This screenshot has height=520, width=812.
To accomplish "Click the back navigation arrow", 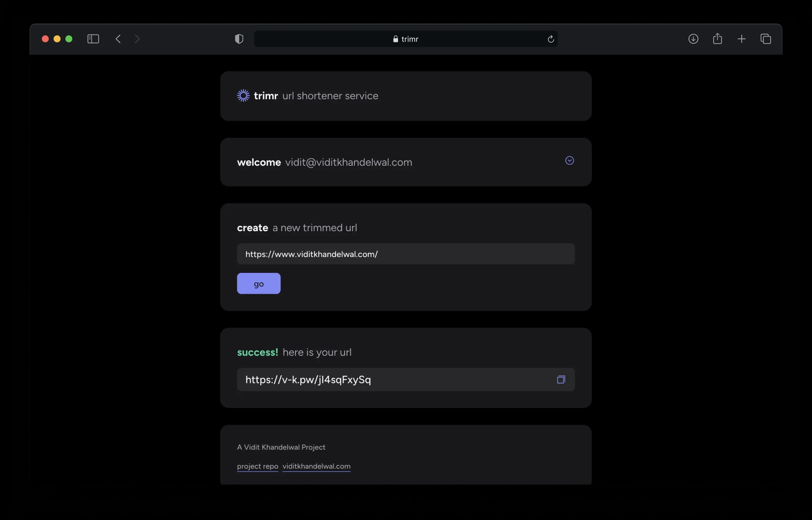I will coord(118,39).
